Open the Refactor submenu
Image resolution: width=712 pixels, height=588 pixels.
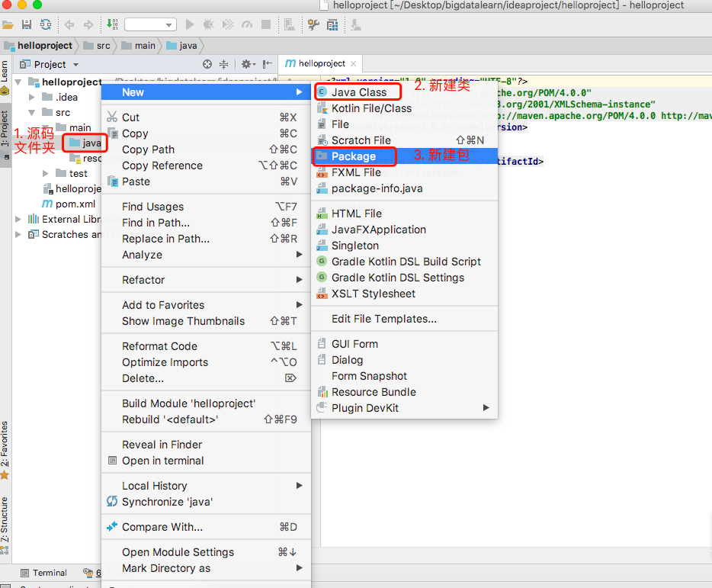coord(206,280)
